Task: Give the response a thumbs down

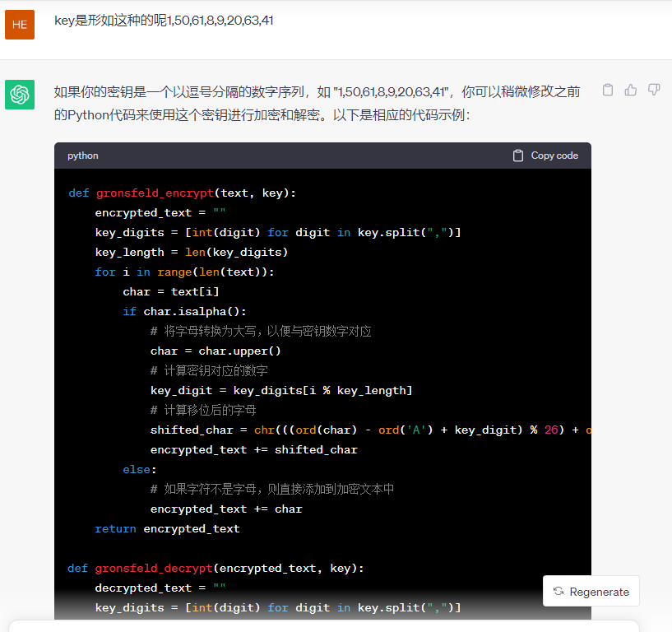Action: coord(654,90)
